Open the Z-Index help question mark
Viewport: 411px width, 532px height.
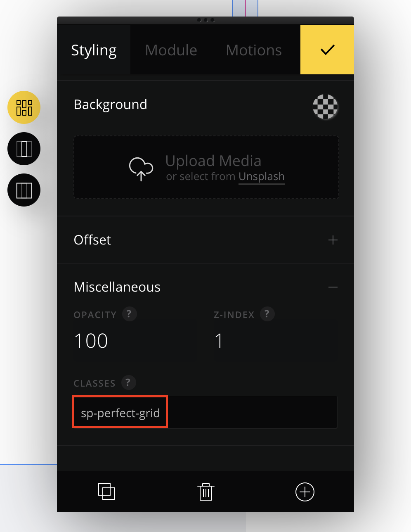pos(267,314)
